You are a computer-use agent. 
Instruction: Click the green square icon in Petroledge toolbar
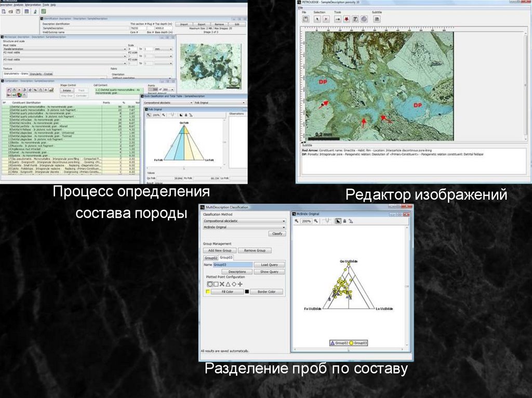(44, 11)
